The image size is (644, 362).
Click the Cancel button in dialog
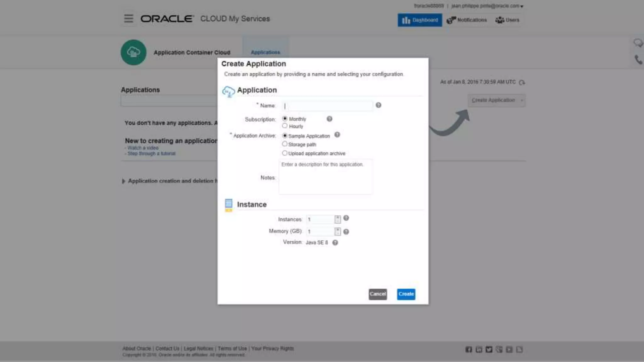click(x=378, y=294)
